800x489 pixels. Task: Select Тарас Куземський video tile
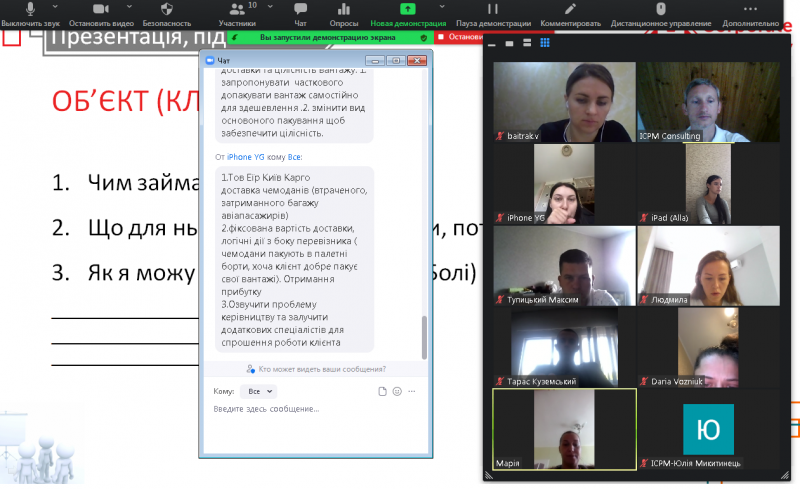(564, 347)
